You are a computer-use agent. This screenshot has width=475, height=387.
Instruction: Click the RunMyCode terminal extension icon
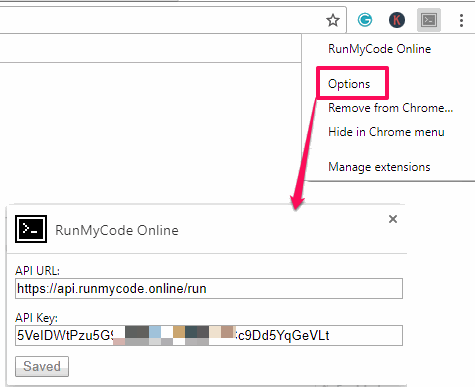click(x=429, y=20)
